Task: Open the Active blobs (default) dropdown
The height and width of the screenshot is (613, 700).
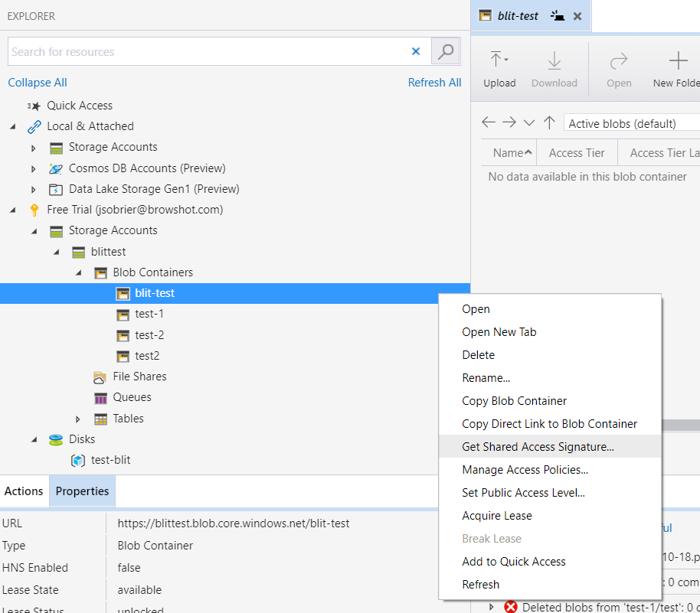Action: 632,123
